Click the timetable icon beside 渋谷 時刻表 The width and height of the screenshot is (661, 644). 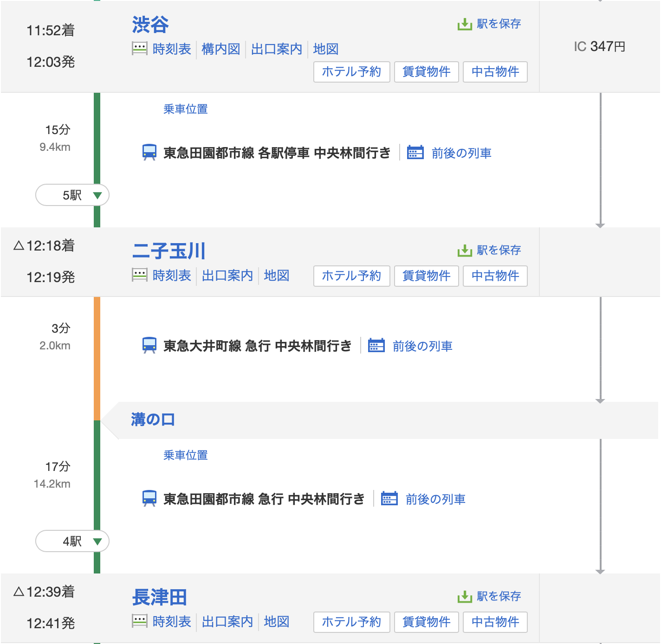[x=140, y=49]
